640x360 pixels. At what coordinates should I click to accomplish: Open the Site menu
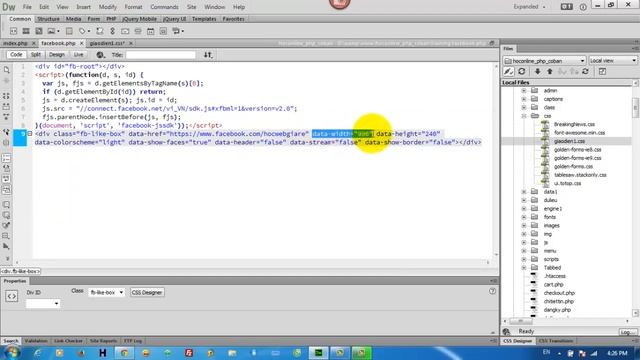(x=191, y=7)
